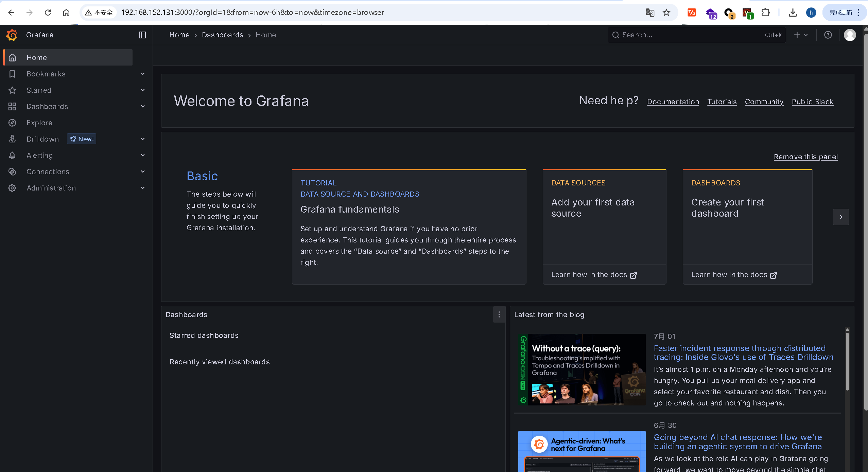
Task: Click the Dashboards grid icon in sidebar
Action: coord(12,106)
